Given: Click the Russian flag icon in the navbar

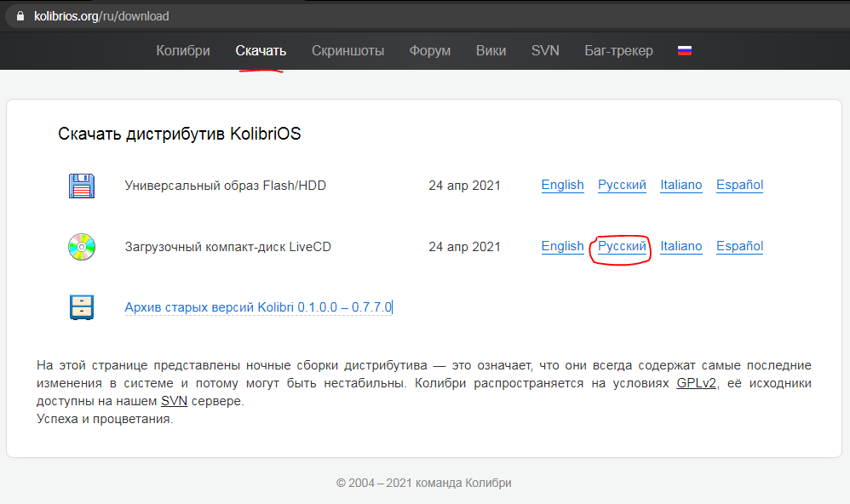Looking at the screenshot, I should click(x=684, y=50).
